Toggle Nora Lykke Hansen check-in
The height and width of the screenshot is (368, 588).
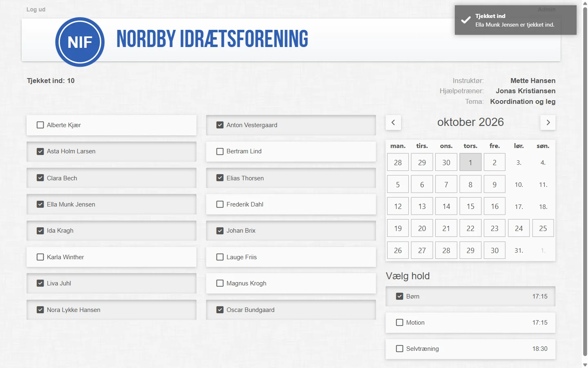pos(111,310)
